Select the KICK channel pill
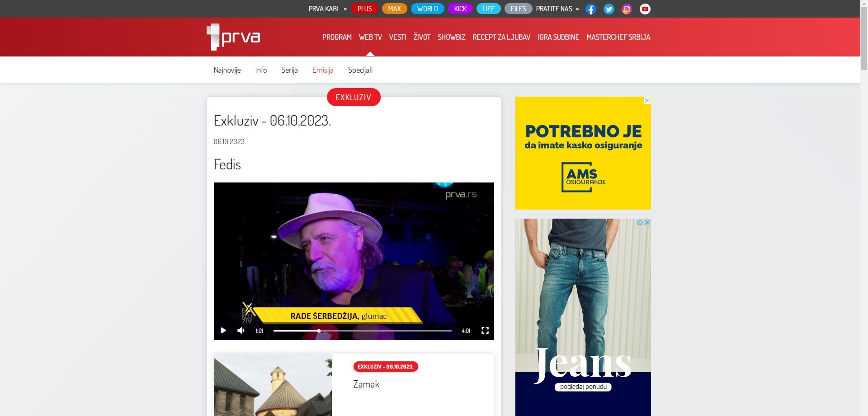The height and width of the screenshot is (416, 868). coord(460,9)
